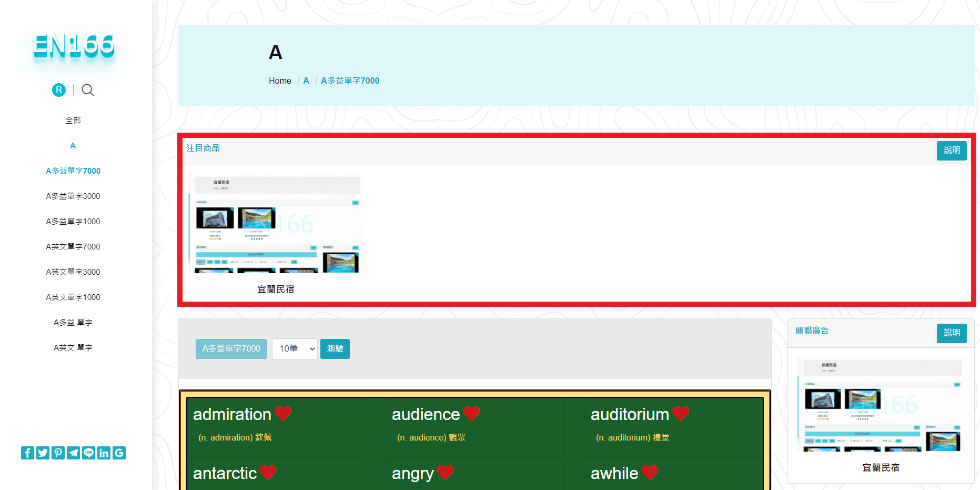This screenshot has width=980, height=490.
Task: Select the word antarctic
Action: [x=225, y=473]
